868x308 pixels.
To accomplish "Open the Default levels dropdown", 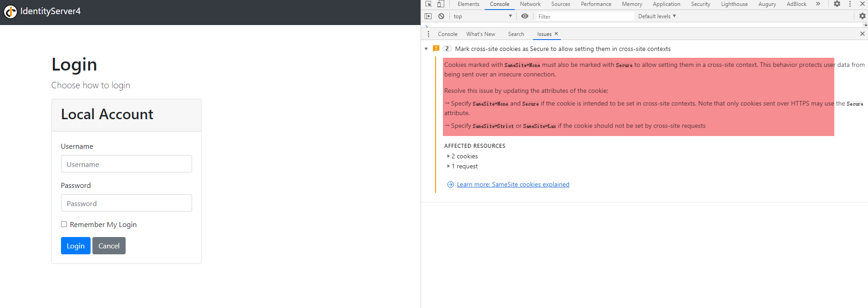I will pos(656,16).
